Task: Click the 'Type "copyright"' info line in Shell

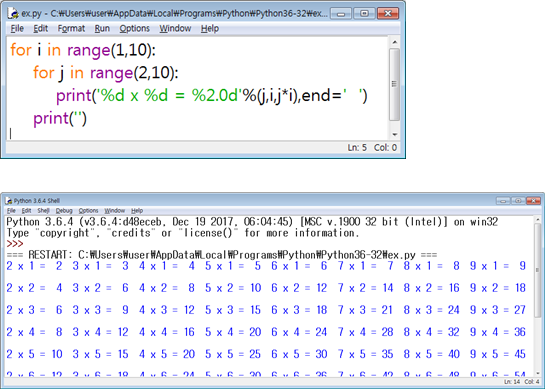Action: tap(183, 233)
